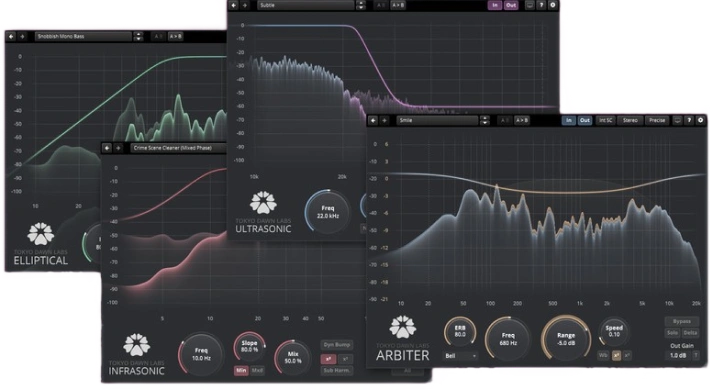Toggle the Solo button in Arbiter
Screen dimensions: 710x390
[x=672, y=333]
